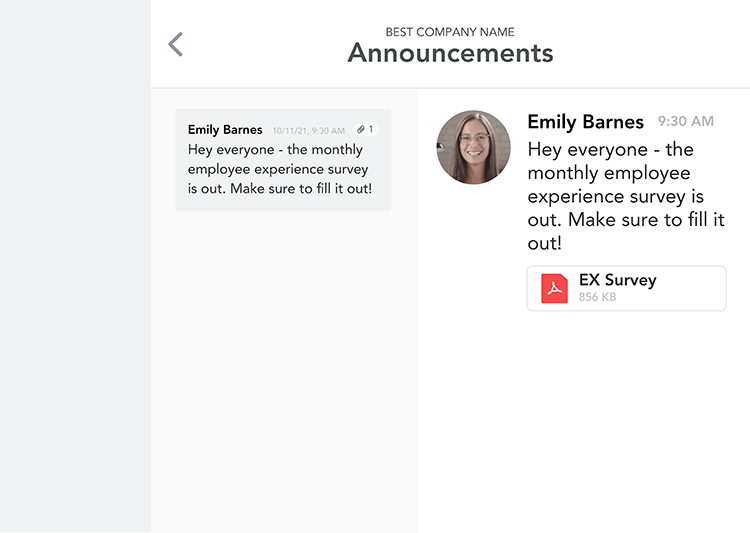Click the Emily Barnes name in the detail pane
Image resolution: width=750 pixels, height=533 pixels.
click(x=585, y=122)
